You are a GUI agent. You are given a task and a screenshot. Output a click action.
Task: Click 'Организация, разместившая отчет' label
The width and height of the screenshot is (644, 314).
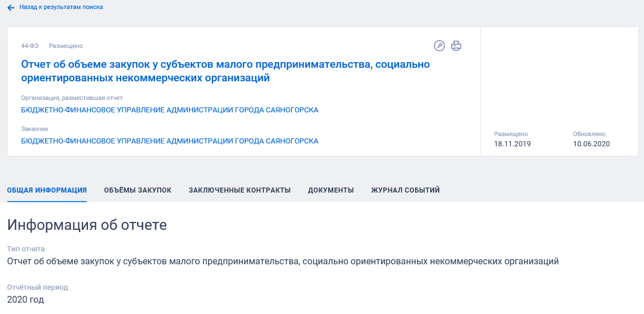point(72,98)
